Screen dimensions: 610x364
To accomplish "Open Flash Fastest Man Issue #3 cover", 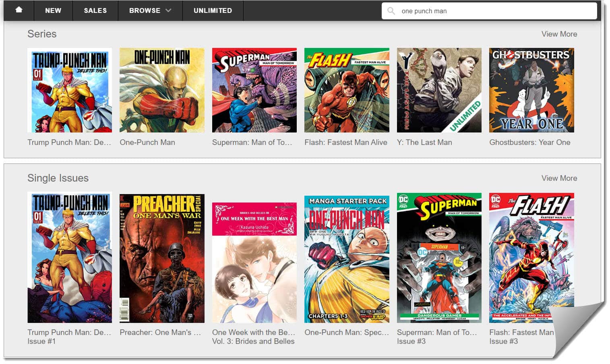I will pos(531,258).
